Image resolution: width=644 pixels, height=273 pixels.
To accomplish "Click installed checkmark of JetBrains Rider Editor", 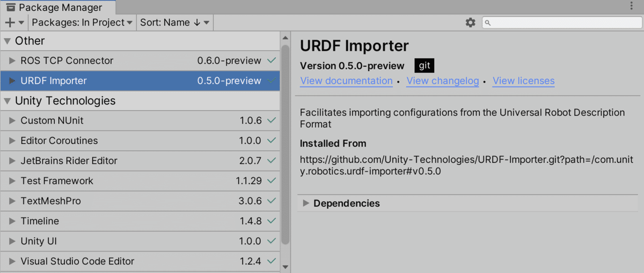I will point(272,160).
